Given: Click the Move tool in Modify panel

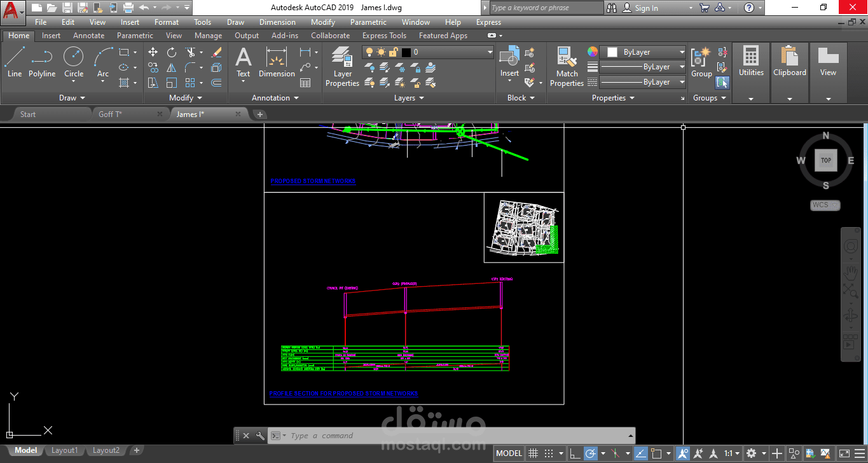Looking at the screenshot, I should click(x=153, y=52).
